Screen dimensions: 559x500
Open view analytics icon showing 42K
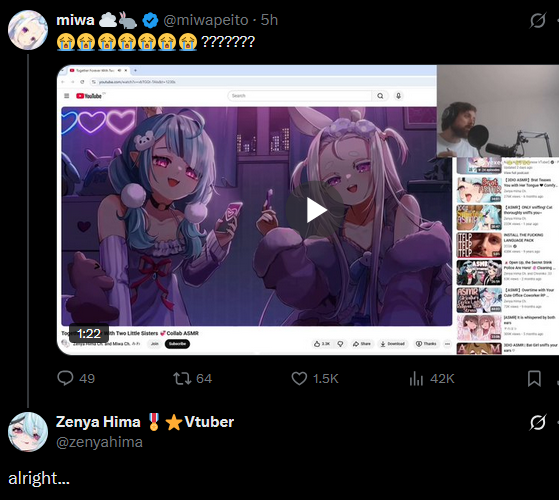point(416,378)
